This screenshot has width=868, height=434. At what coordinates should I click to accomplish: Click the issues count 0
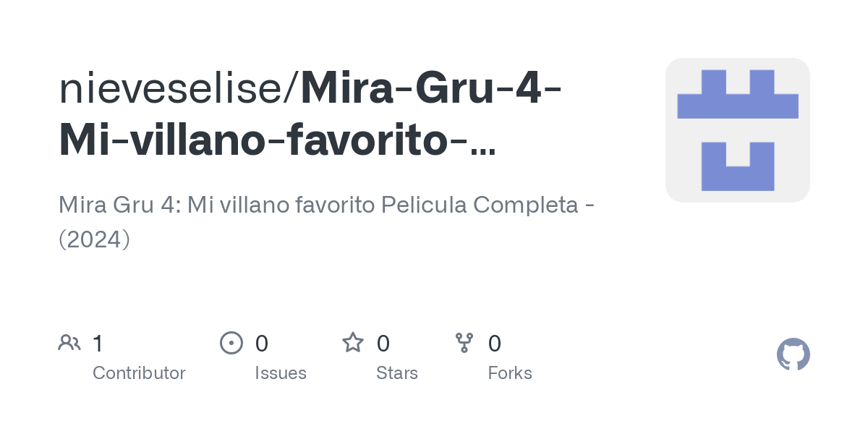[262, 344]
